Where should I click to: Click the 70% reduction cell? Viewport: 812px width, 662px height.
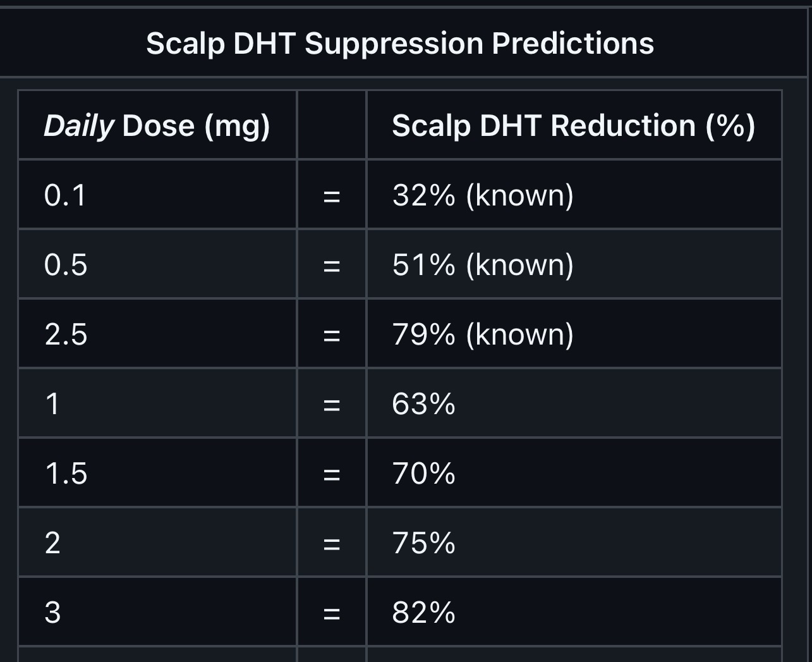click(x=574, y=473)
